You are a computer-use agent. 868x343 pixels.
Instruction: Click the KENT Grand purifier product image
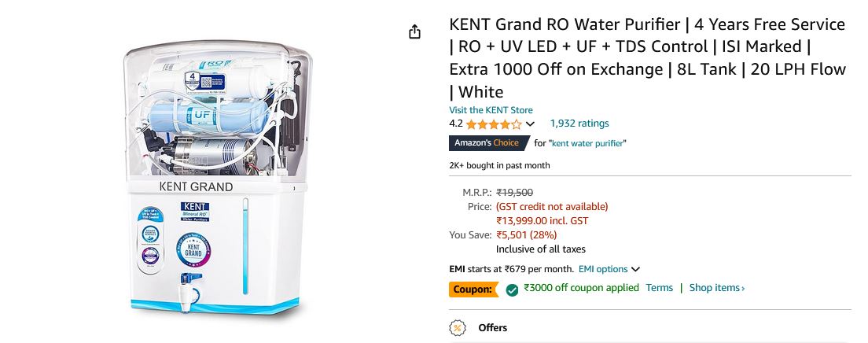212,179
